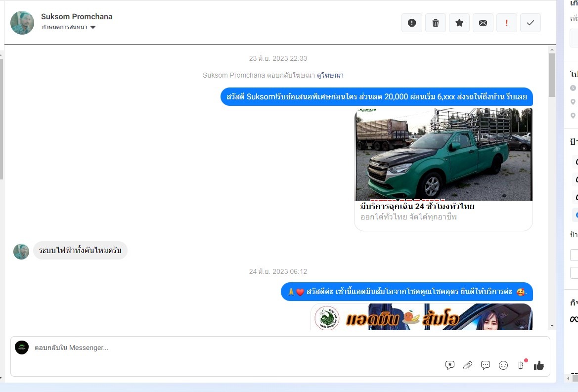Mark conversation done with checkmark icon
Viewport: 578px width, 392px height.
click(x=531, y=23)
